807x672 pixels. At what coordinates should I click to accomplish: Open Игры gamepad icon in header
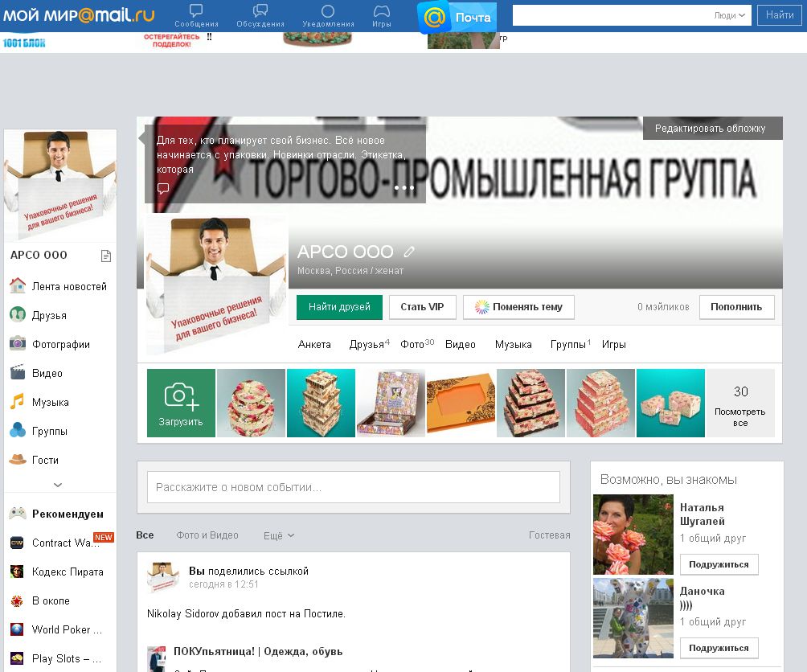click(382, 12)
